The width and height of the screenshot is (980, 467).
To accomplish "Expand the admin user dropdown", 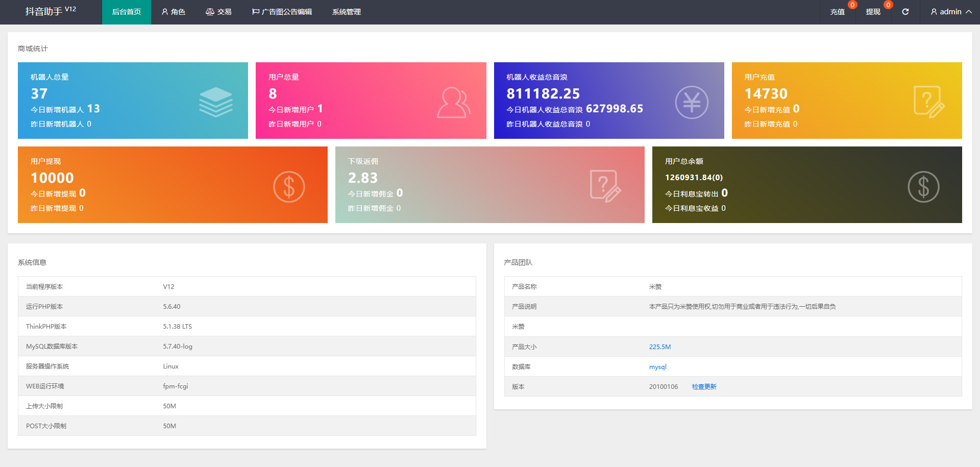I will click(951, 12).
